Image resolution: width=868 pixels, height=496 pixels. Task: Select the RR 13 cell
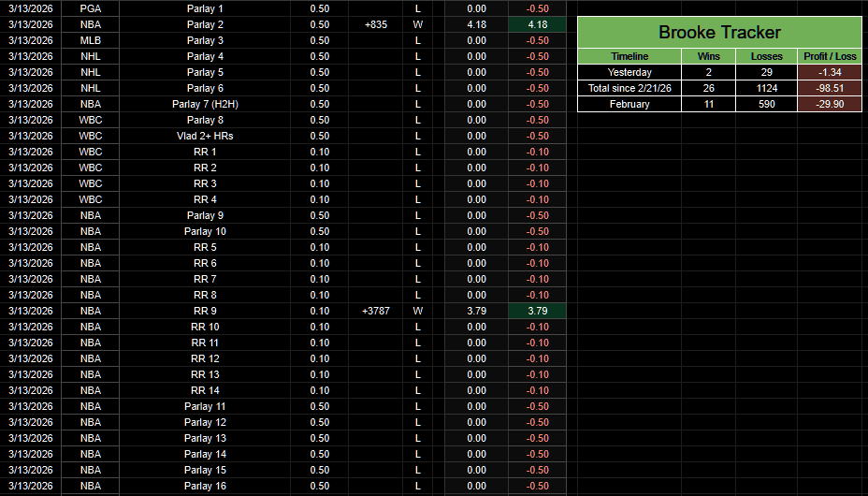click(205, 374)
